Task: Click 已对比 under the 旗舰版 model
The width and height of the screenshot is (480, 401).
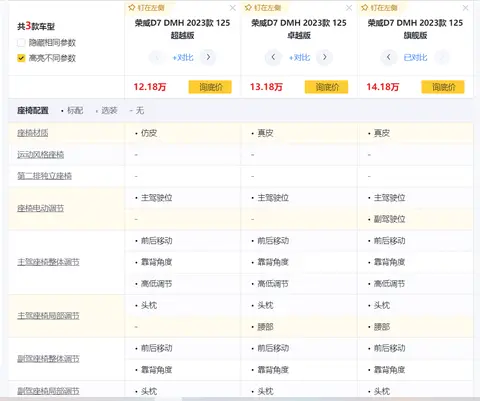Action: [x=415, y=57]
